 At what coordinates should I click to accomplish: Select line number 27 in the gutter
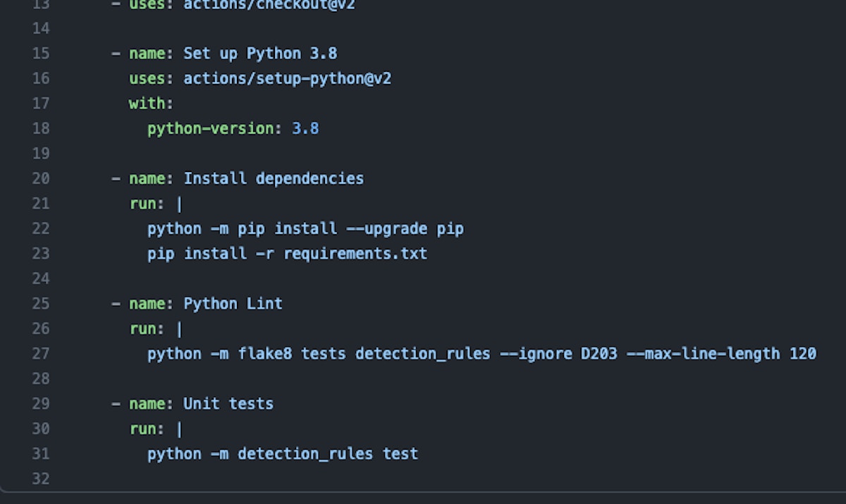tap(41, 353)
